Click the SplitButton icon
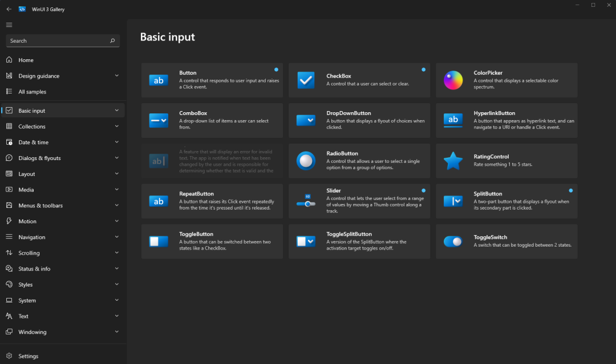 pos(453,201)
